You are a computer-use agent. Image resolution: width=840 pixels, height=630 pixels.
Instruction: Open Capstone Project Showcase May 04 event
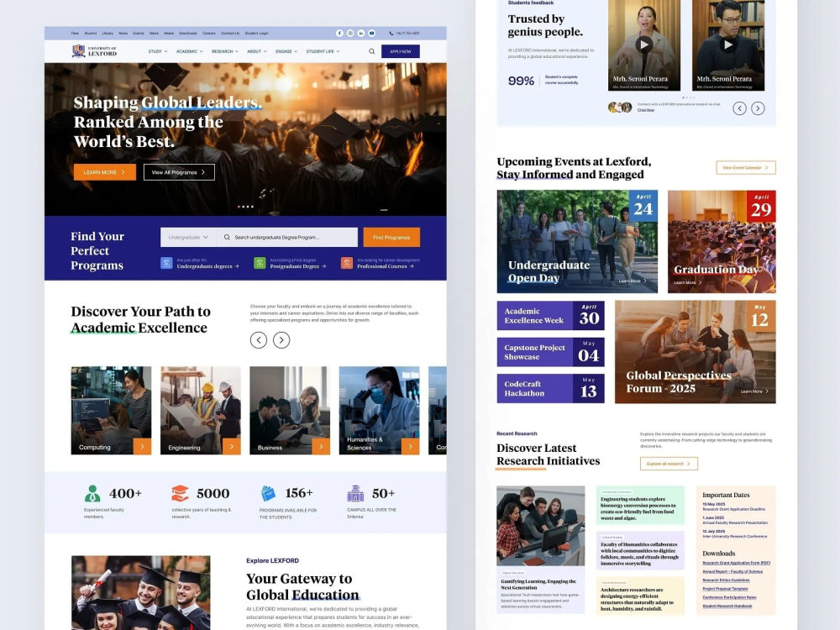tap(551, 352)
